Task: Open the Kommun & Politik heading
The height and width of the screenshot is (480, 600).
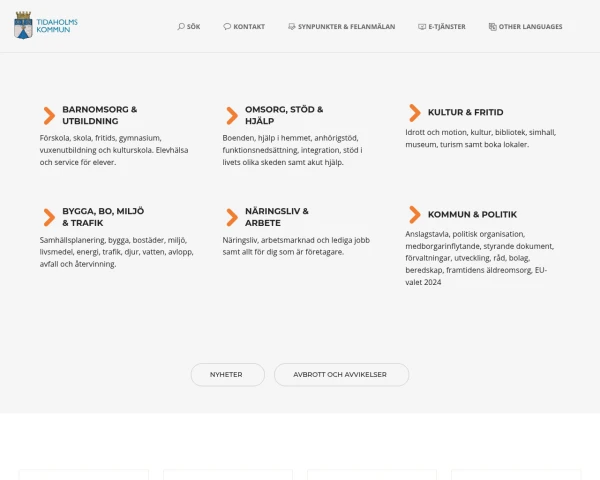Action: pyautogui.click(x=472, y=214)
